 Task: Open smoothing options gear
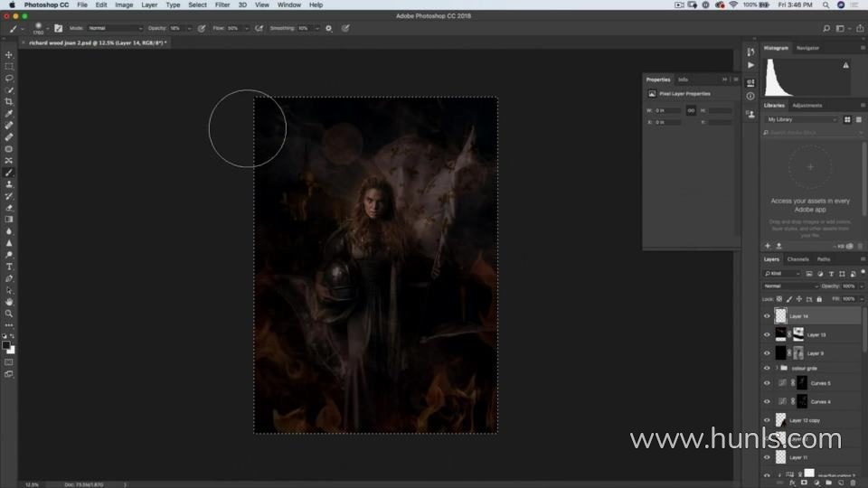(x=329, y=28)
